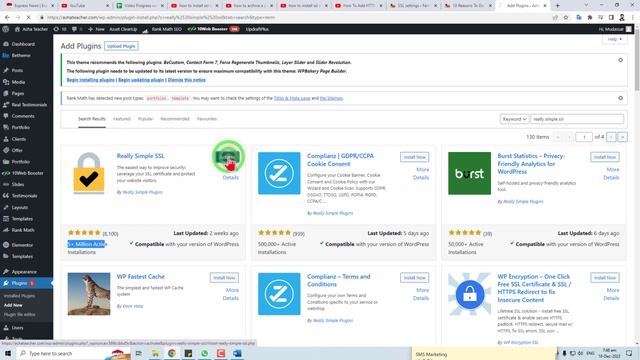Open Layouts section in sidebar
This screenshot has width=640, height=360.
click(20, 207)
